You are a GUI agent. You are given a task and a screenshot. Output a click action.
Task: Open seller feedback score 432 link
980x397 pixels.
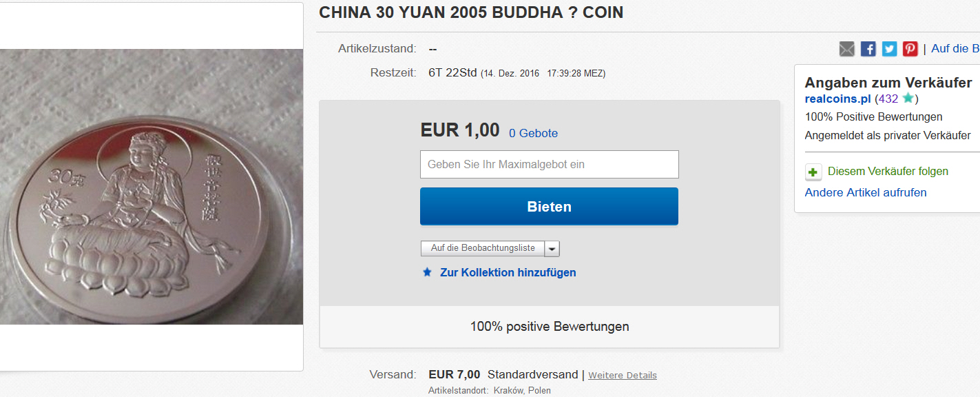[888, 99]
